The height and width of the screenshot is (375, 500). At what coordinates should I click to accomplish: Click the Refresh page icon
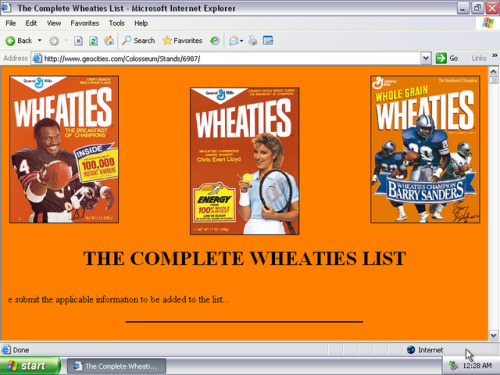pos(93,41)
